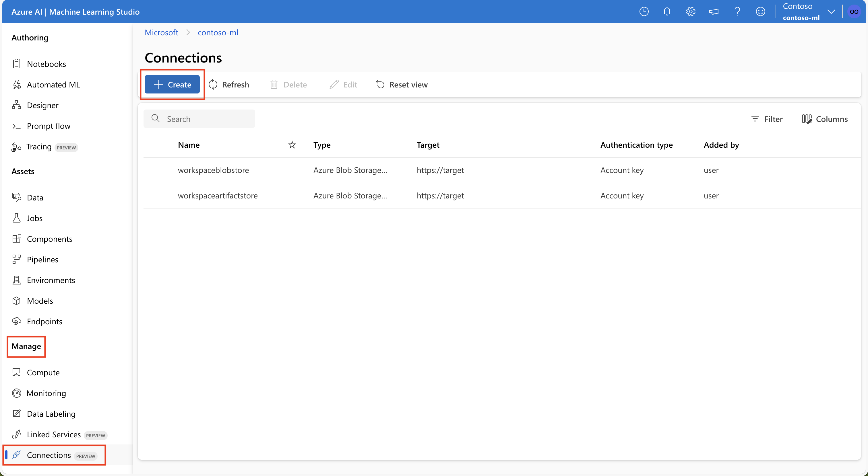This screenshot has height=476, width=868.
Task: Select the Designer sidebar icon
Action: click(17, 105)
